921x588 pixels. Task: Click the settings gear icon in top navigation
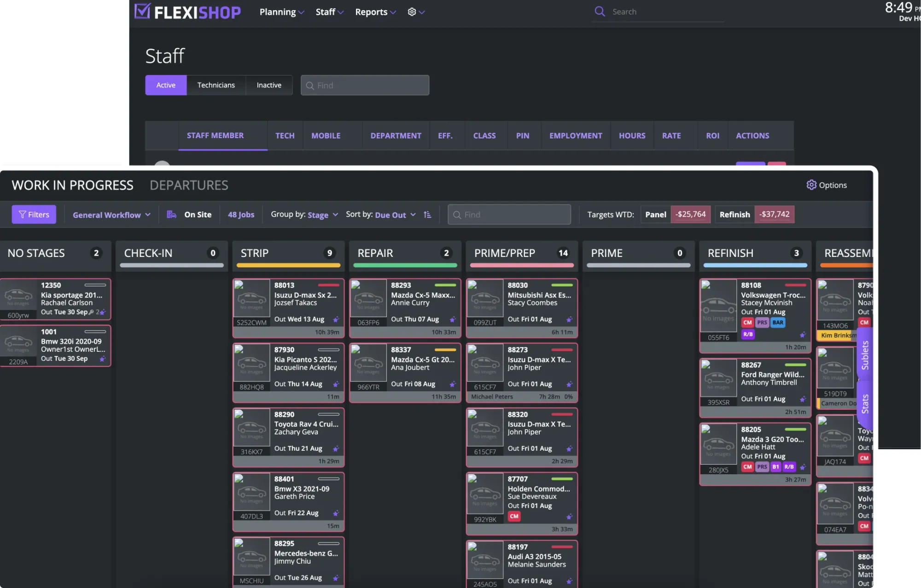click(x=412, y=12)
